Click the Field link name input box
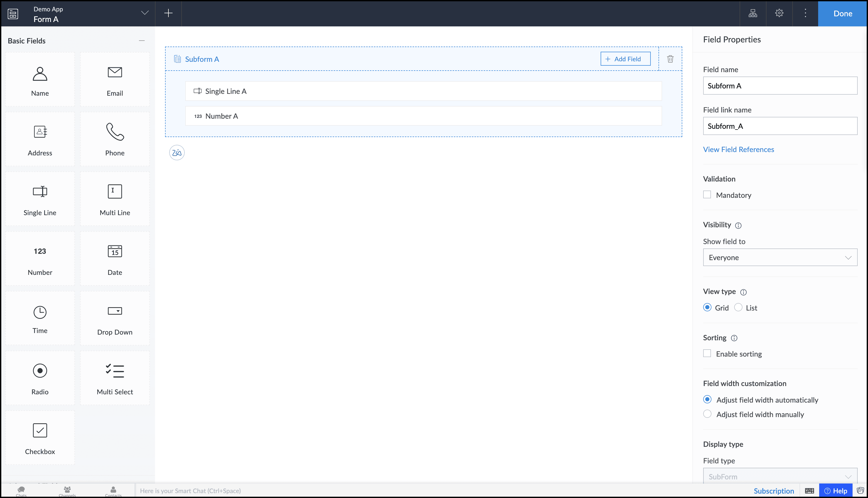 [780, 126]
